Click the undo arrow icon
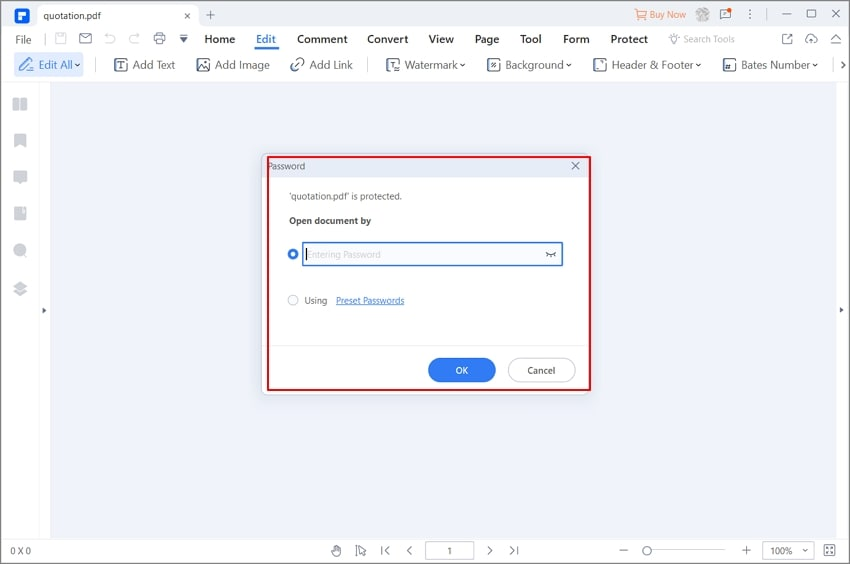The image size is (850, 564). [110, 39]
